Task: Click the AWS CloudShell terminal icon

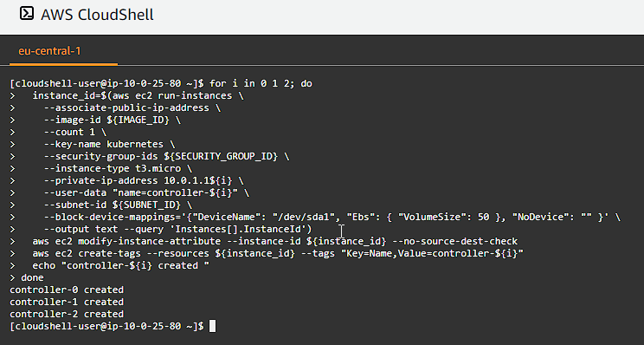Action: [x=27, y=13]
